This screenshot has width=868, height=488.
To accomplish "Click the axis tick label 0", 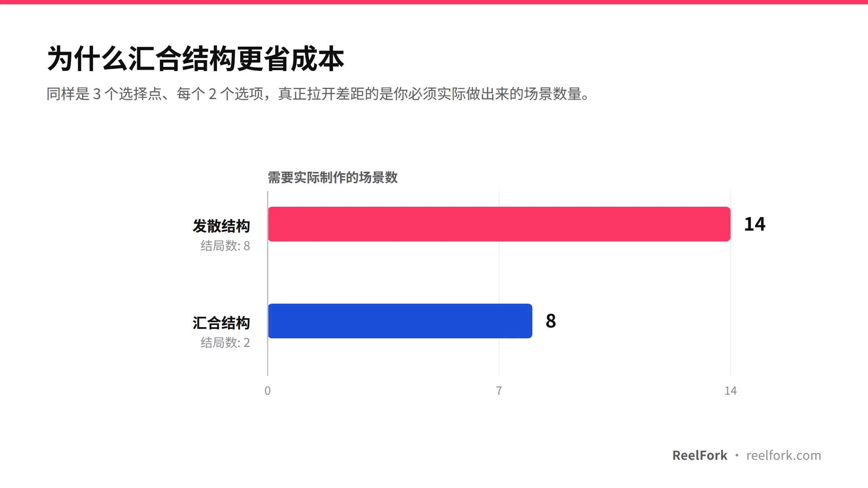I will point(268,391).
